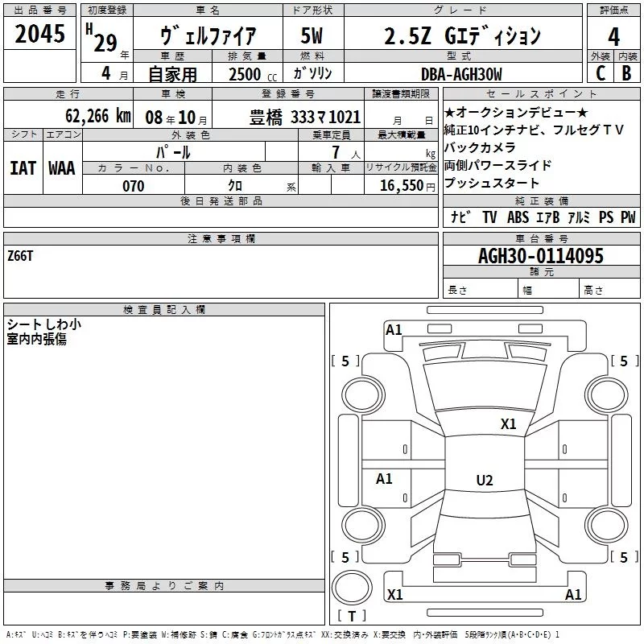This screenshot has height=644, width=644.
Task: Click the spare tire T circle
Action: (352, 588)
